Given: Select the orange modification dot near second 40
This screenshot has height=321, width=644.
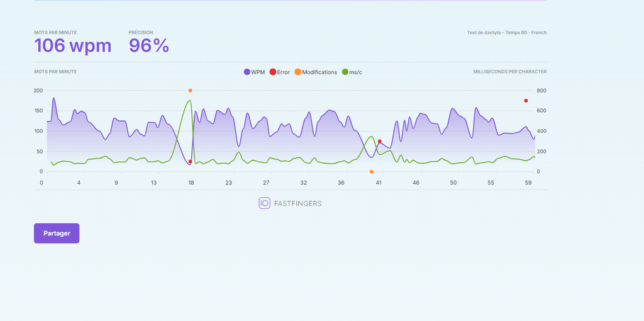Looking at the screenshot, I should (371, 172).
